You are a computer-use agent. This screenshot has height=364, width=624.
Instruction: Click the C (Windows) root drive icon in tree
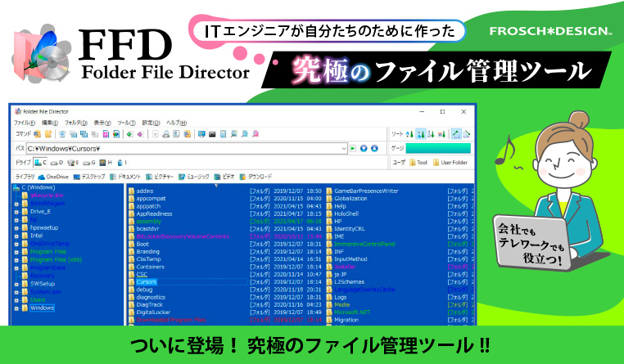pos(16,187)
